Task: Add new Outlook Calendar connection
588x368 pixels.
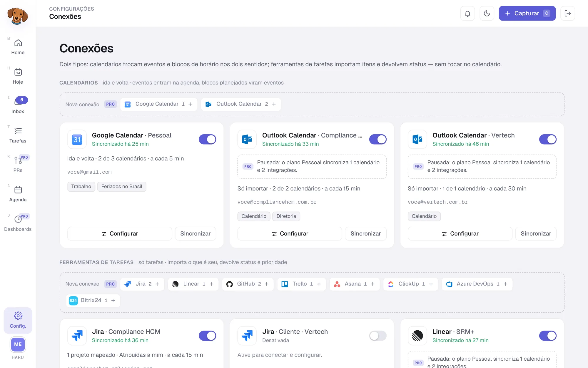Action: click(241, 104)
